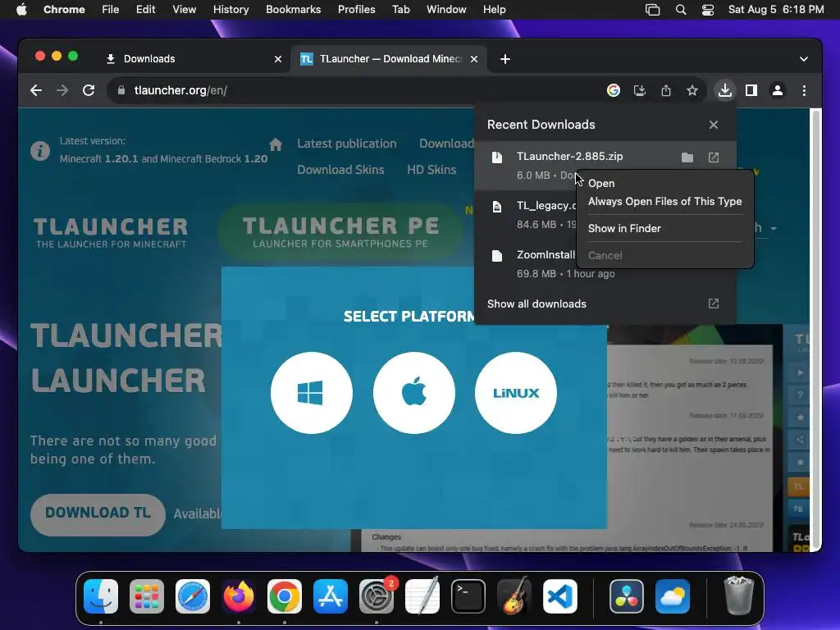This screenshot has width=840, height=630.
Task: Expand the tab search chevron
Action: [x=804, y=59]
